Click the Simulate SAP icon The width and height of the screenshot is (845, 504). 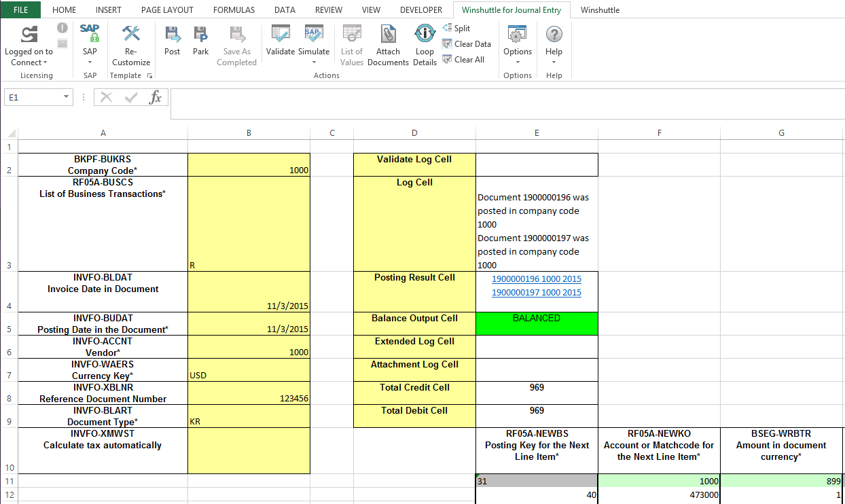coord(314,33)
